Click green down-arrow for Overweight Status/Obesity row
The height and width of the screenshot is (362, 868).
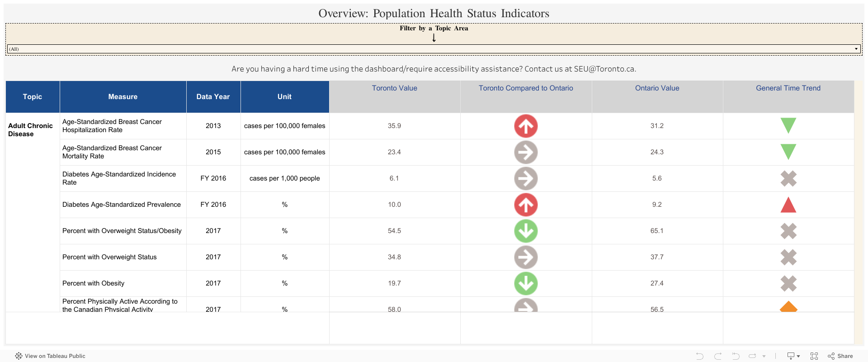coord(526,231)
